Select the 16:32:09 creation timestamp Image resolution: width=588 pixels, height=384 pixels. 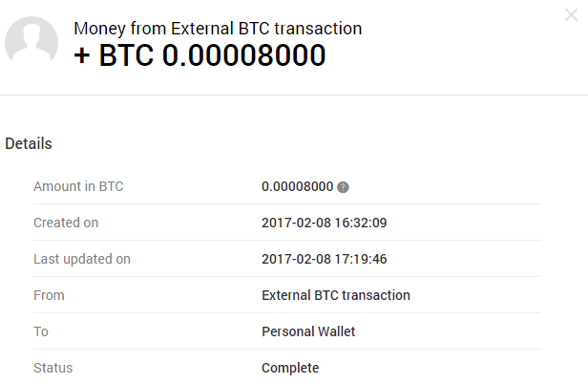tap(360, 223)
